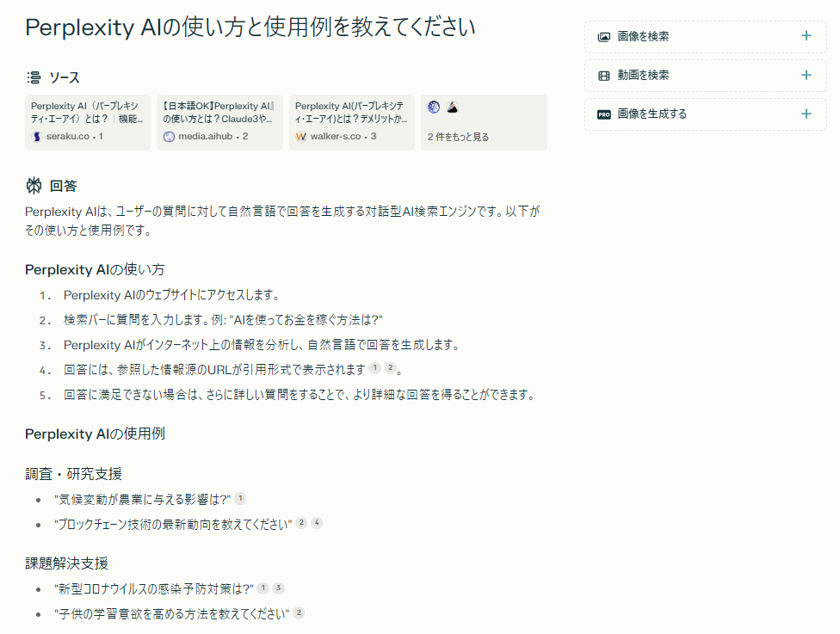Click the Sources list icon
This screenshot has height=634, width=840.
[34, 77]
